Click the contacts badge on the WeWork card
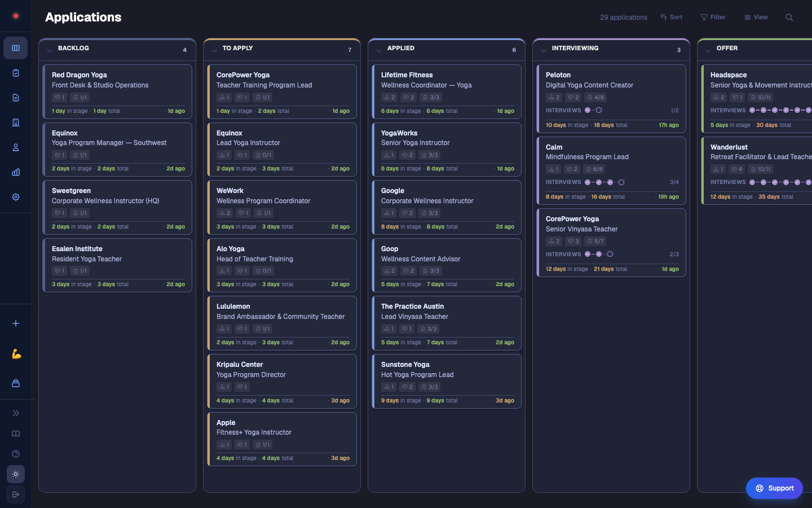Screen dimensions: 812x508 [224, 213]
